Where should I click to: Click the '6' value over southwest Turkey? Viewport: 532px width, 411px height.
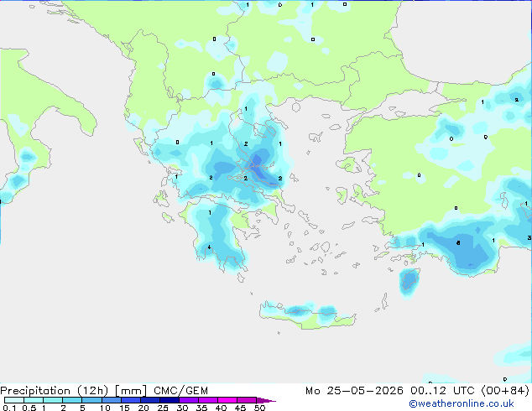point(458,242)
